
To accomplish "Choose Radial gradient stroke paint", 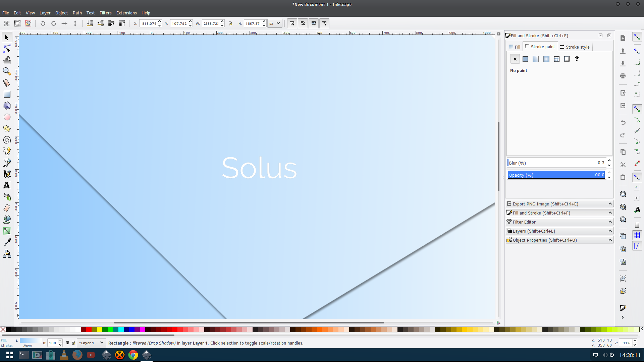I will [x=546, y=59].
